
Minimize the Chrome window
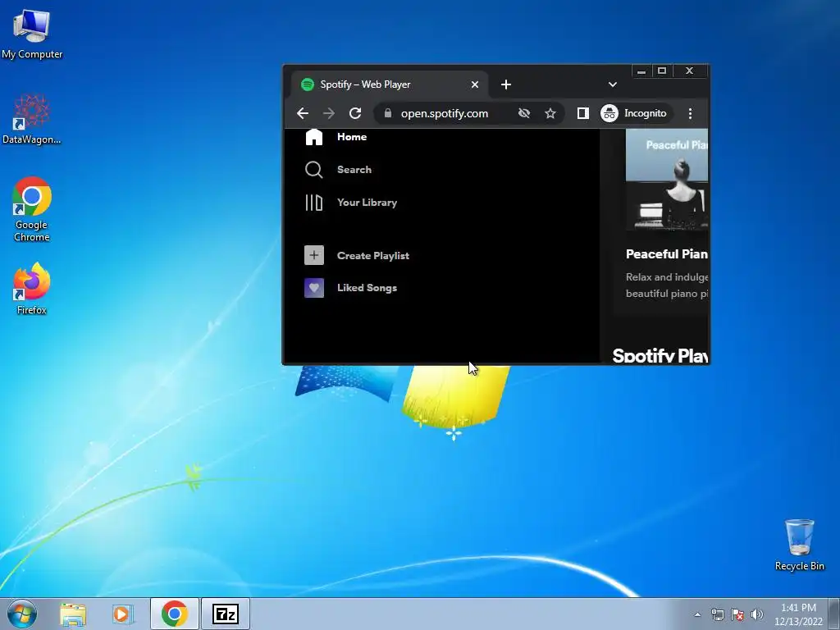click(641, 71)
